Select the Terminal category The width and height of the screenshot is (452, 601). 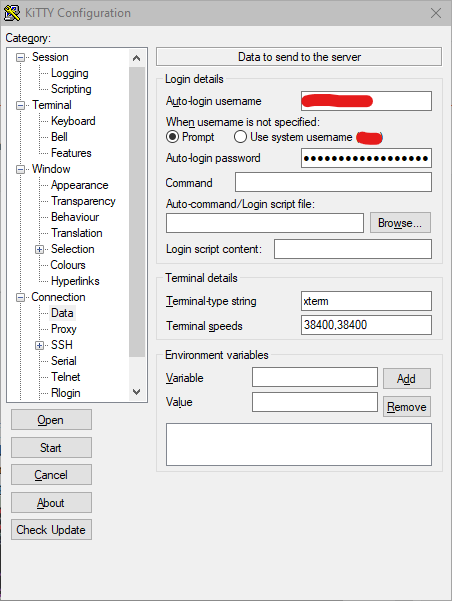(52, 105)
